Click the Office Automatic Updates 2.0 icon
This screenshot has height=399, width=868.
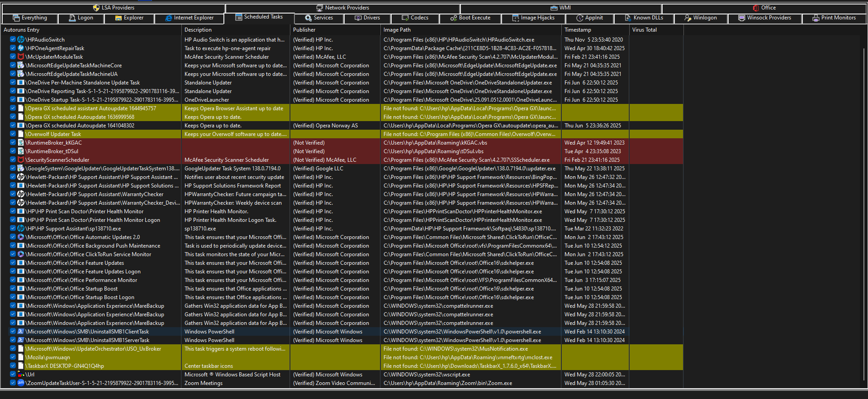(x=20, y=237)
